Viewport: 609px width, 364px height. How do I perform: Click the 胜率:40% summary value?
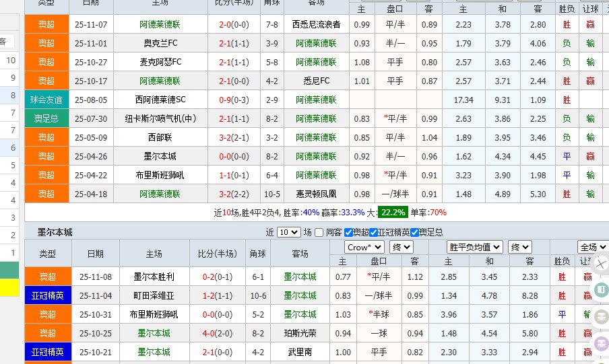301,213
